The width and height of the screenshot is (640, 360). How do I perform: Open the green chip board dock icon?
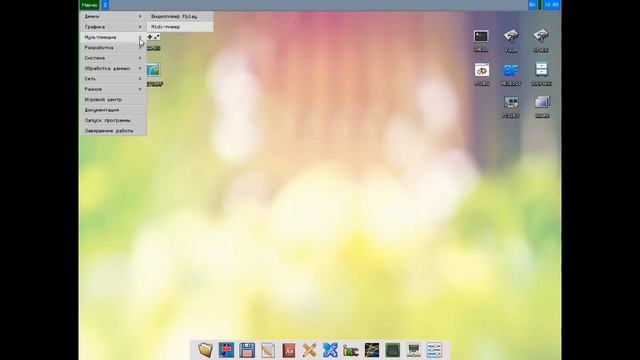393,350
